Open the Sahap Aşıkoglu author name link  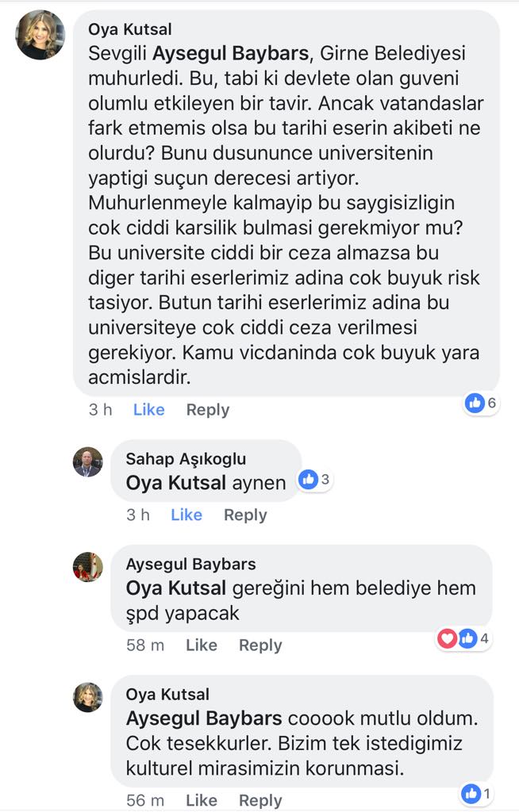(186, 459)
